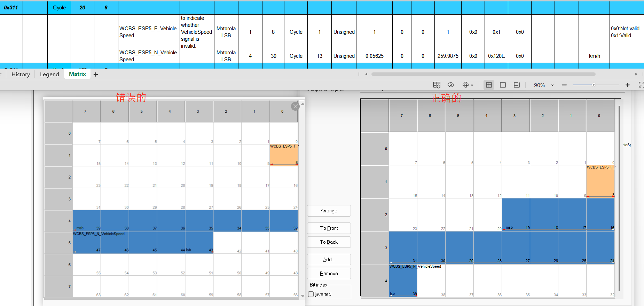644x306 pixels.
Task: Click the To Back button
Action: pyautogui.click(x=329, y=242)
